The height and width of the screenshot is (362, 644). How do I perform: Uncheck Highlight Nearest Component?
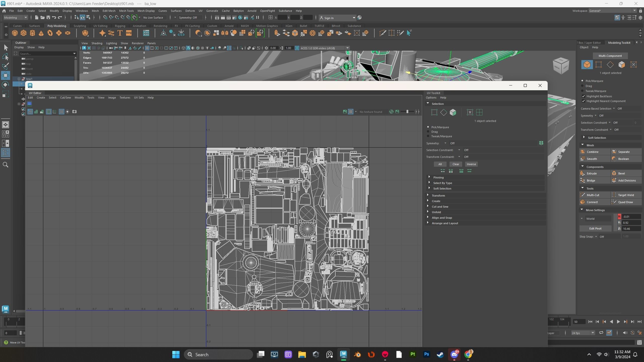pos(584,101)
